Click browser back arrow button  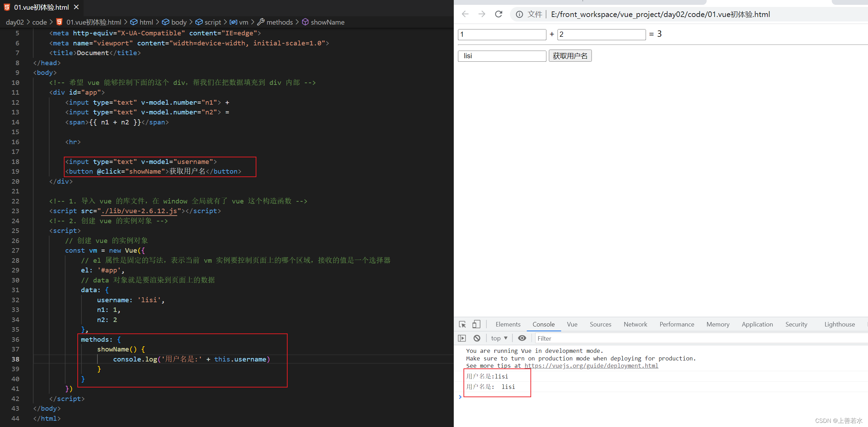click(465, 14)
